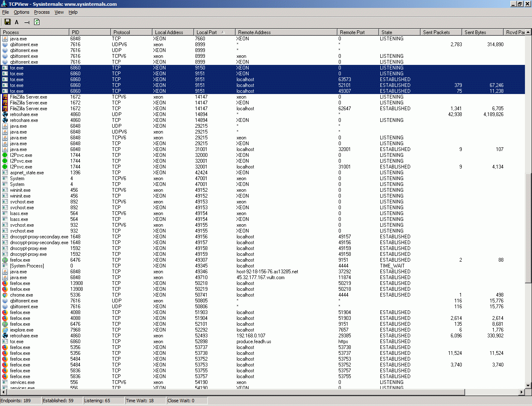Open the Process menu

point(42,12)
